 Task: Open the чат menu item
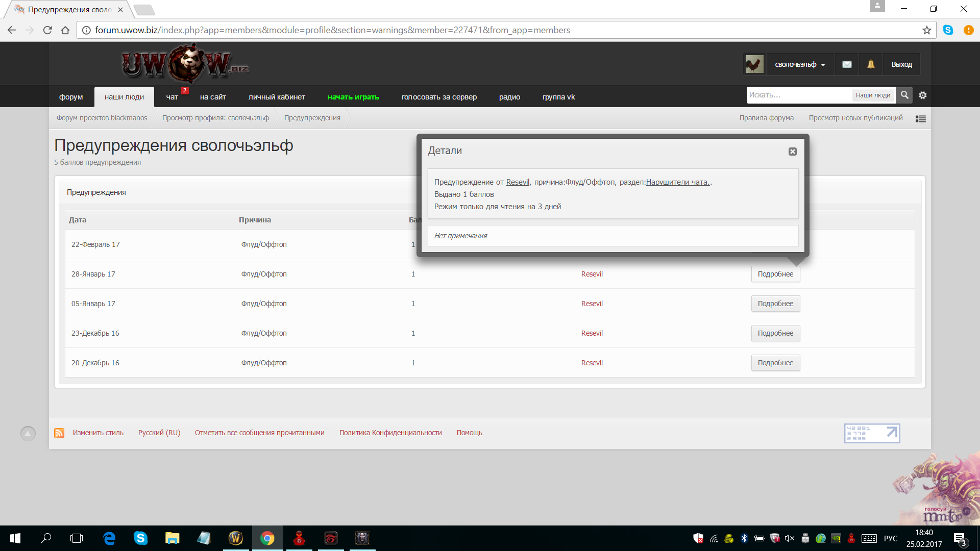(x=172, y=97)
